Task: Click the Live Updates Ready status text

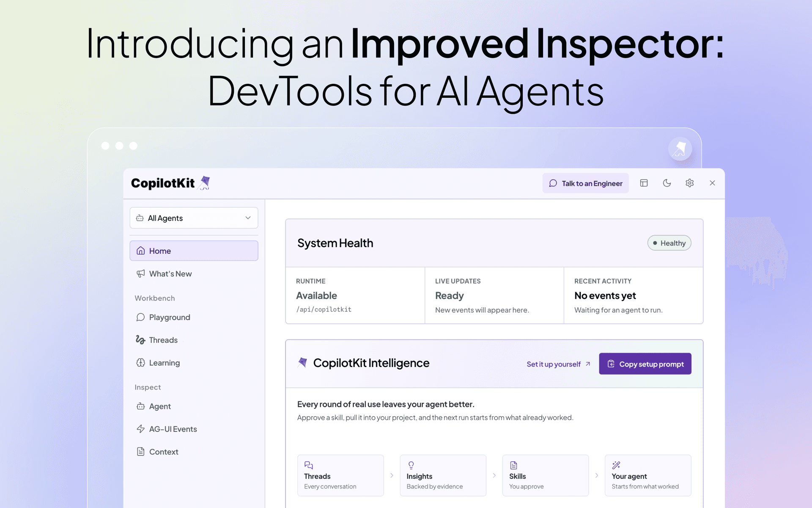Action: pos(449,295)
